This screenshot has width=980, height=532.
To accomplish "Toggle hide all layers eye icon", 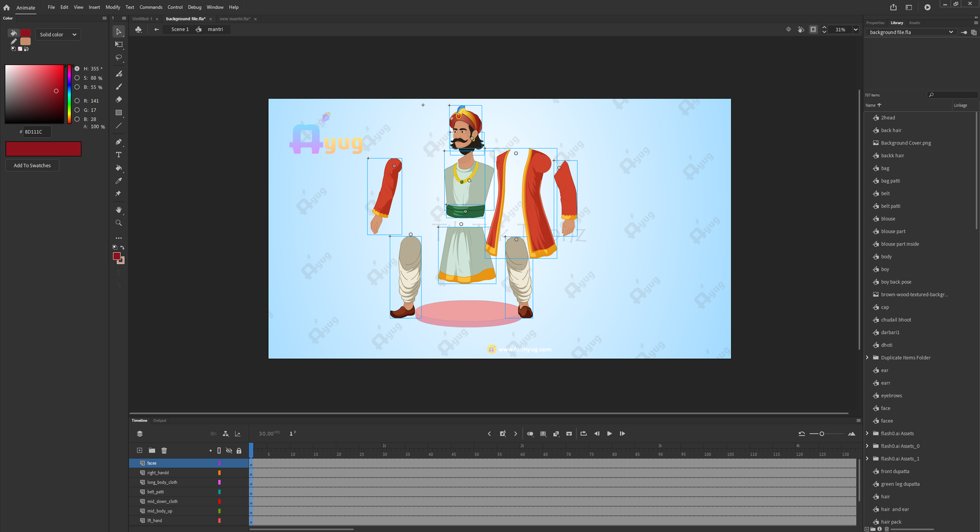I will coord(229,451).
